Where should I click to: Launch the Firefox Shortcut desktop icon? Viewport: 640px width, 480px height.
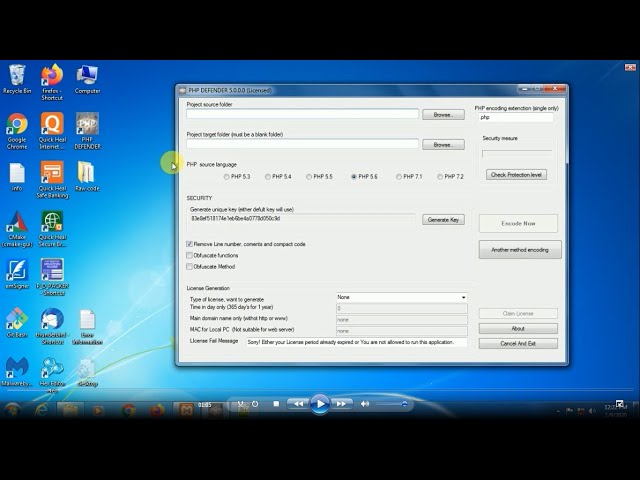[x=52, y=82]
